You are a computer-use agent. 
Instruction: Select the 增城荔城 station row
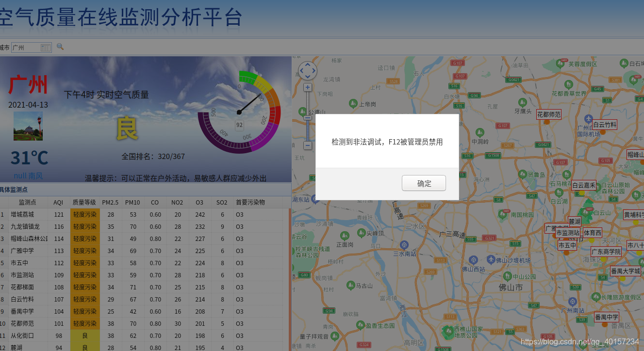point(144,214)
